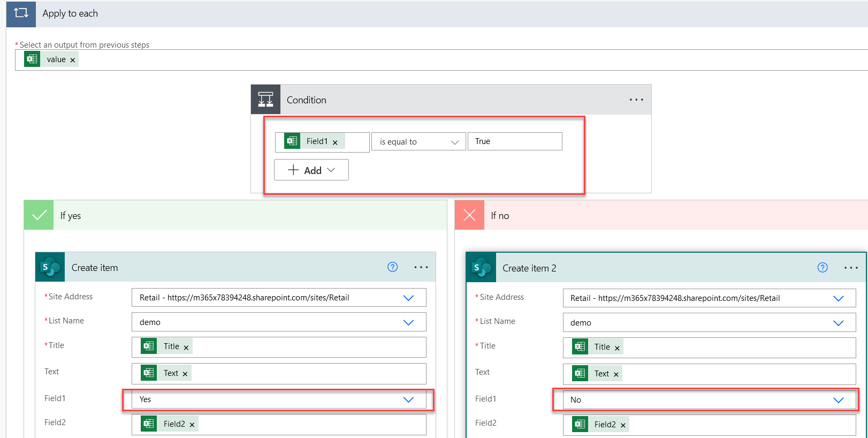Click the If yes branch header
This screenshot has width=868, height=438.
(235, 215)
